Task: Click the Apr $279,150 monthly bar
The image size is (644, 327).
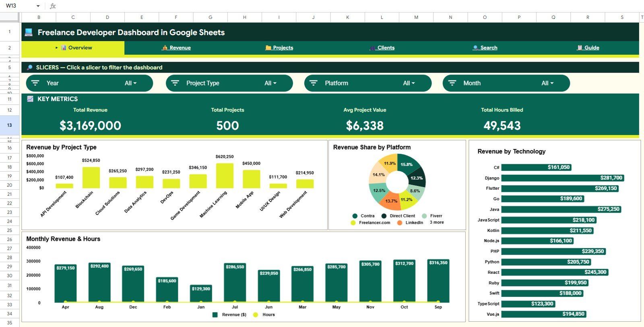Action: point(65,284)
